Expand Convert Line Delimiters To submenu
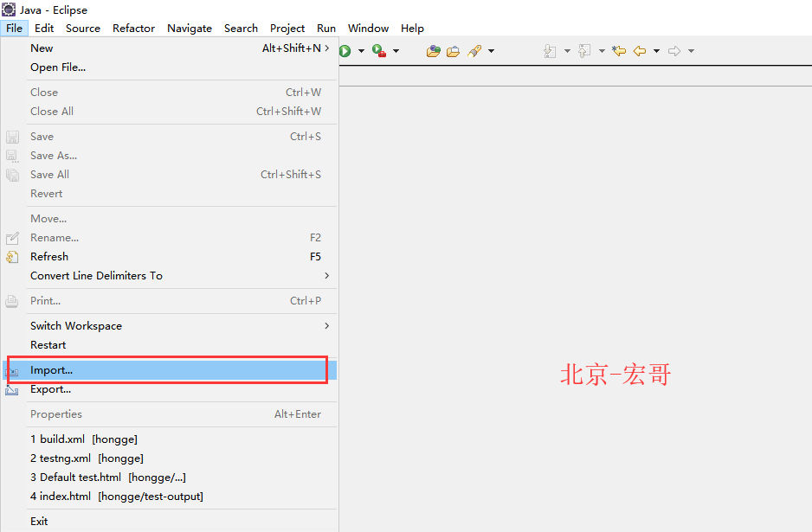 coord(170,276)
